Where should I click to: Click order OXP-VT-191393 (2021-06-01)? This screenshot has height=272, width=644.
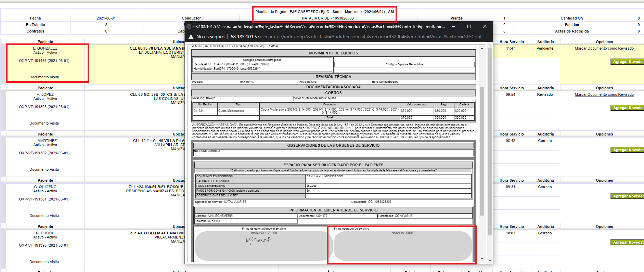pos(44,107)
